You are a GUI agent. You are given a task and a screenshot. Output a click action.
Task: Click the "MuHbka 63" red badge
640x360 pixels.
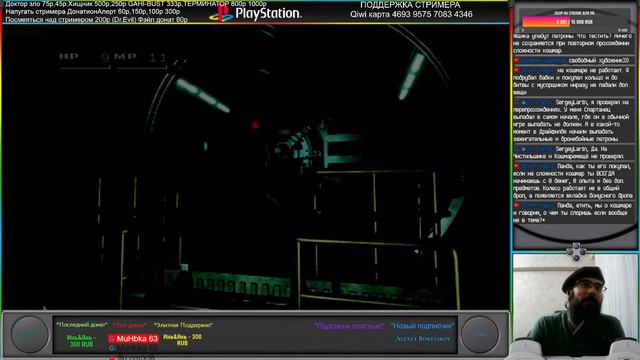[x=134, y=339]
